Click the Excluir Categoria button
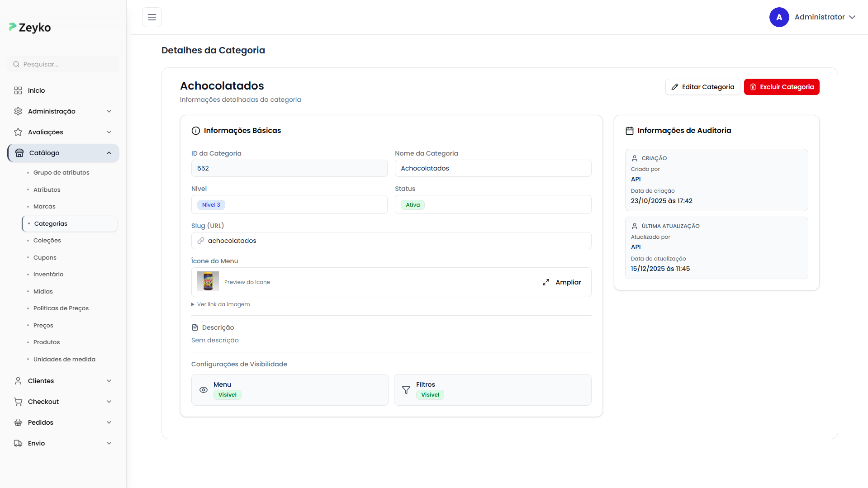This screenshot has height=488, width=868. pyautogui.click(x=781, y=87)
